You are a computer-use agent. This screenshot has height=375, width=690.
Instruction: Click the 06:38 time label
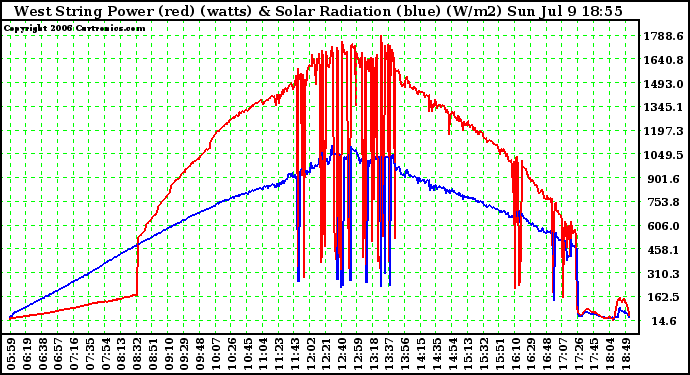point(43,354)
